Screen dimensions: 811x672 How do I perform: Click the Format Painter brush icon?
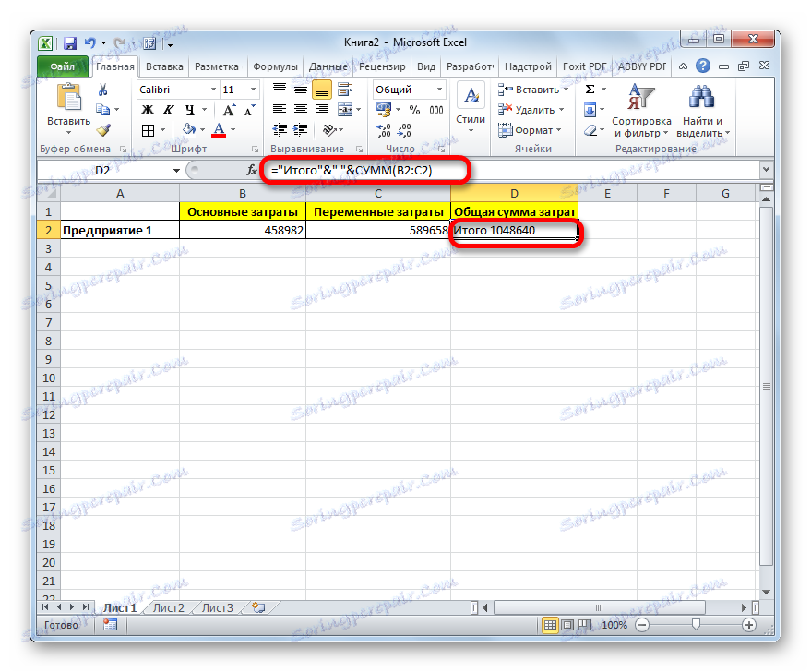[x=101, y=130]
